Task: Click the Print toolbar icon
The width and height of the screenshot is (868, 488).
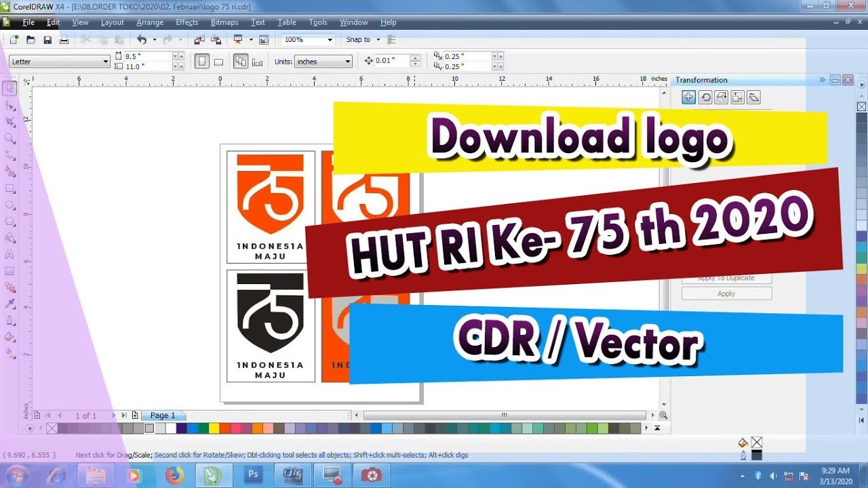Action: (x=64, y=40)
